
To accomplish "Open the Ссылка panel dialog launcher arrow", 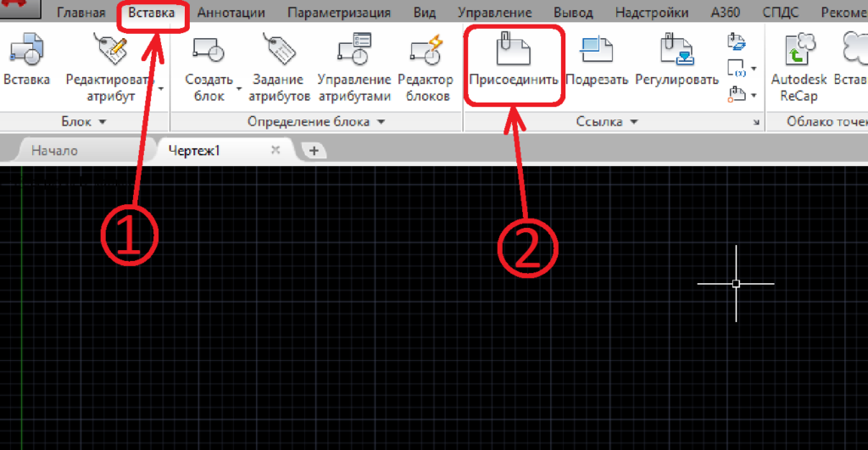I will point(755,124).
